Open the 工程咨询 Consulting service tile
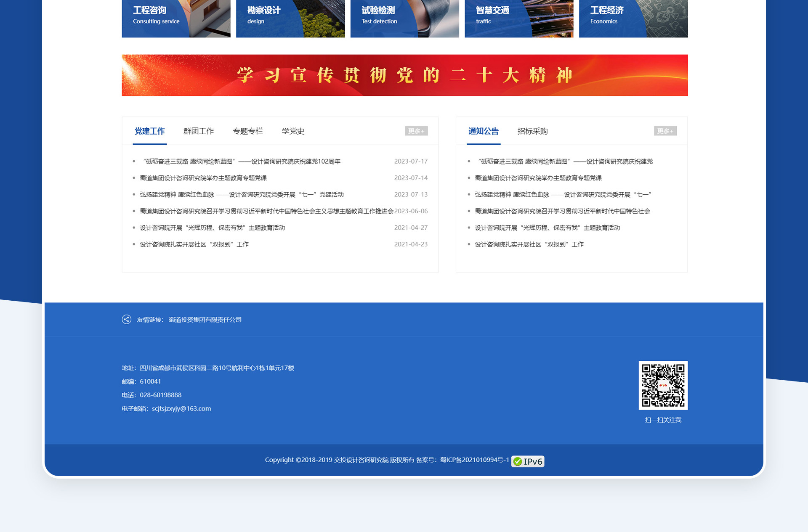 click(176, 19)
